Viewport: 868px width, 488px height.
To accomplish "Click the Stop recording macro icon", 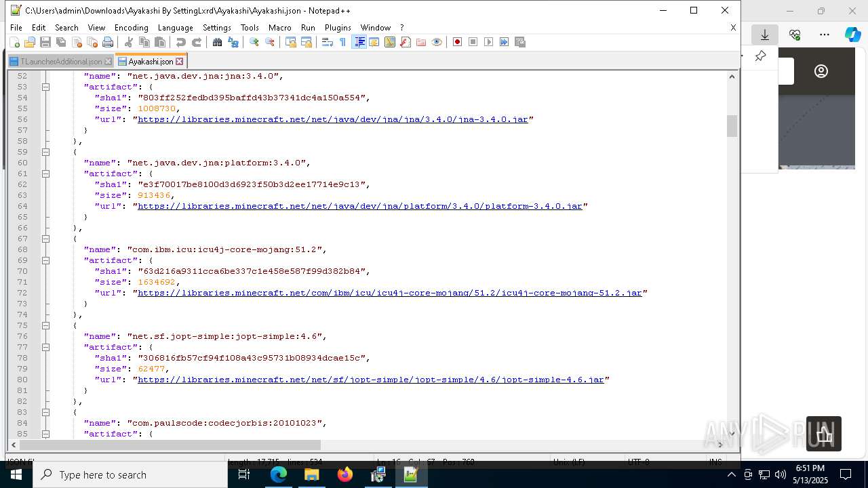I will (x=473, y=42).
